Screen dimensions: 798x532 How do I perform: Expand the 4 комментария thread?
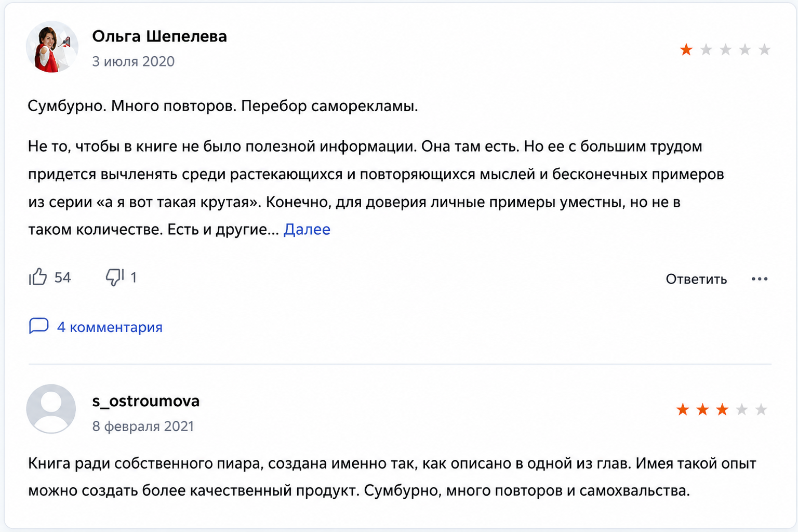[x=110, y=327]
